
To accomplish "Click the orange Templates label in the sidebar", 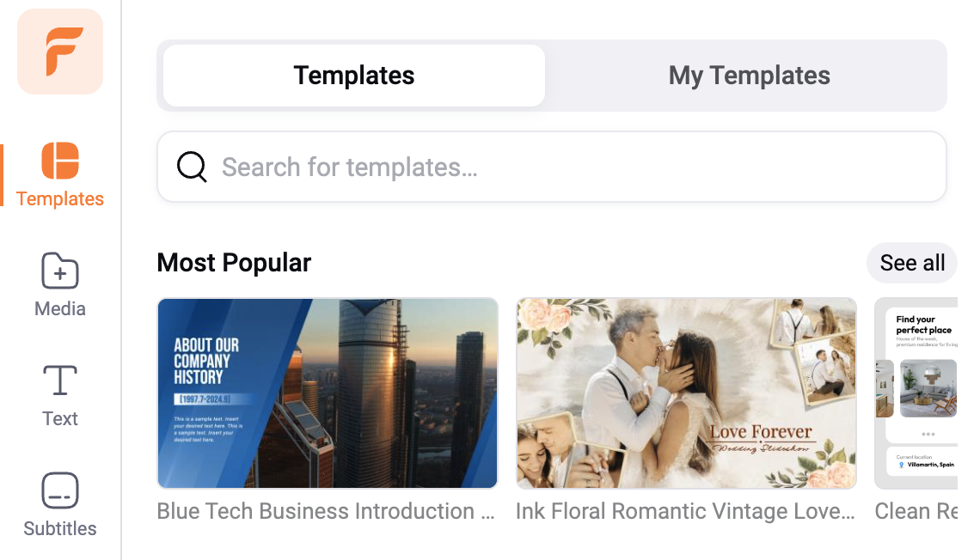I will coord(60,199).
